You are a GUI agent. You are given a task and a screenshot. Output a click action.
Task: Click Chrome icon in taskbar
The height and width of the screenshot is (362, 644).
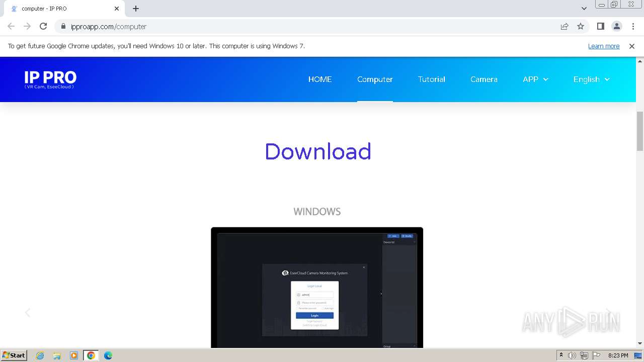[x=91, y=355]
